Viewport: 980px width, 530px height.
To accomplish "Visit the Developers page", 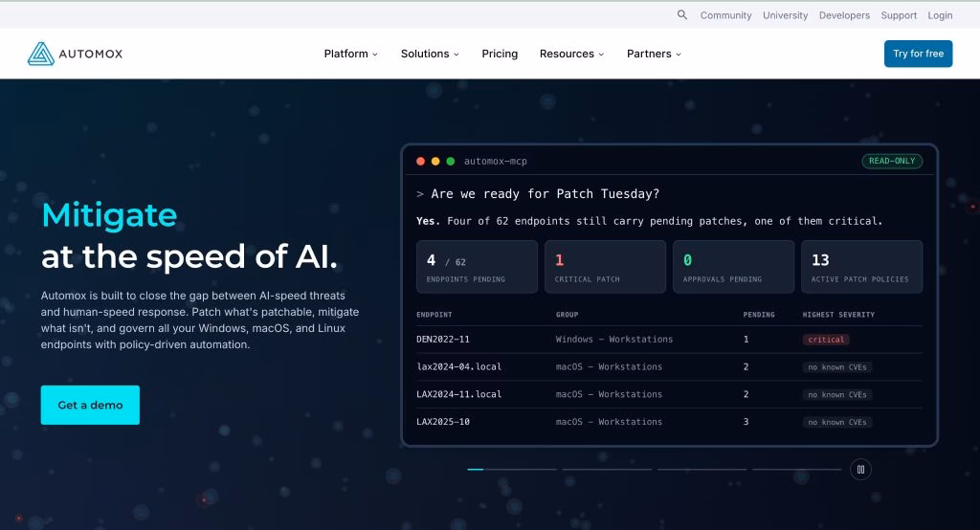I will (844, 15).
